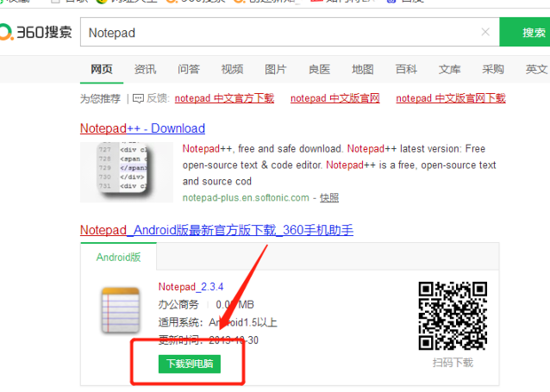Screen dimensions: 550x392
Task: Click suggestion notepad 中文版官网
Action: [334, 98]
